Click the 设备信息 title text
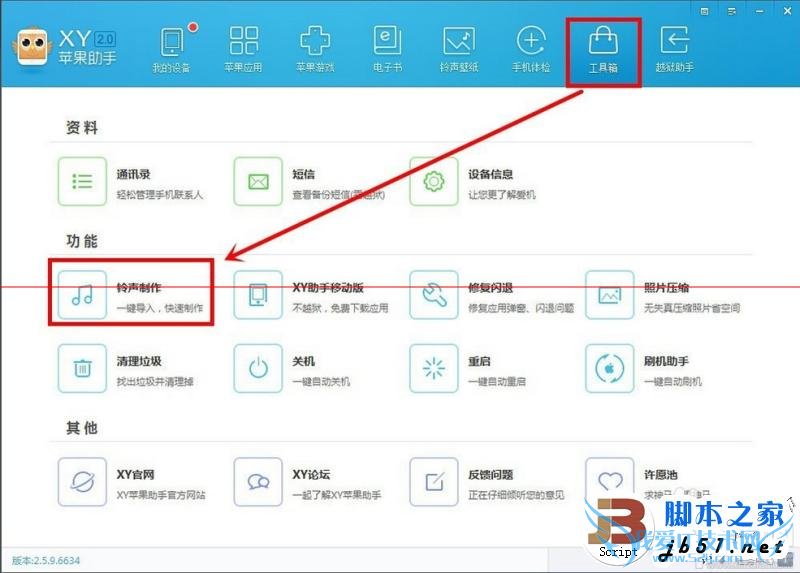The width and height of the screenshot is (800, 573). 490,175
